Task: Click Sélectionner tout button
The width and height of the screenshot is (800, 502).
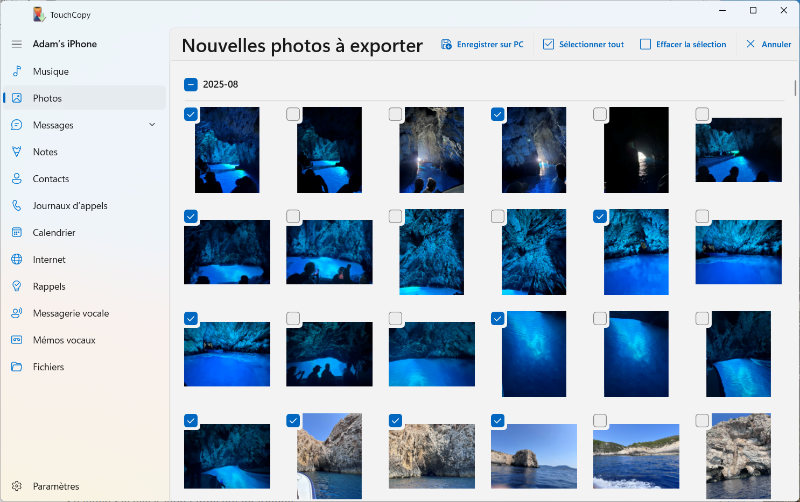Action: click(x=584, y=44)
